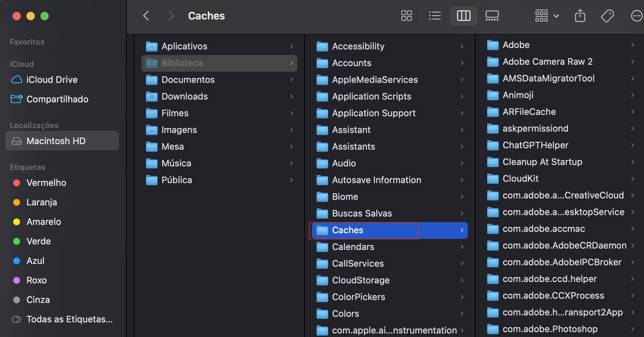The image size is (644, 337).
Task: Select column view mode
Action: pos(463,16)
